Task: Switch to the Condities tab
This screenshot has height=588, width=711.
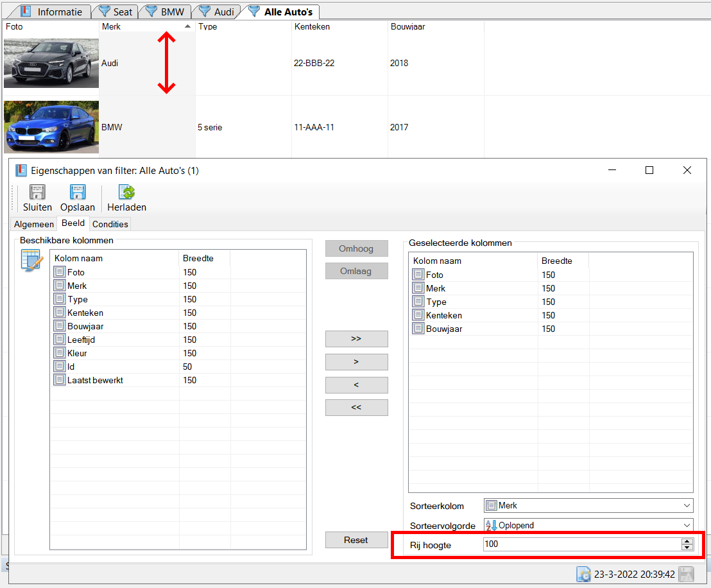Action: click(110, 224)
